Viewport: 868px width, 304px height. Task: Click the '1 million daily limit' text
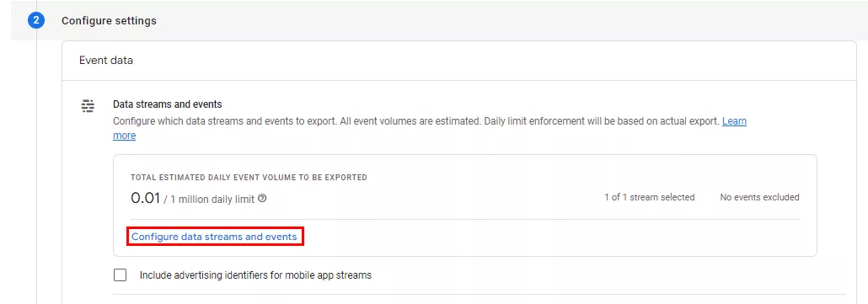pos(212,199)
